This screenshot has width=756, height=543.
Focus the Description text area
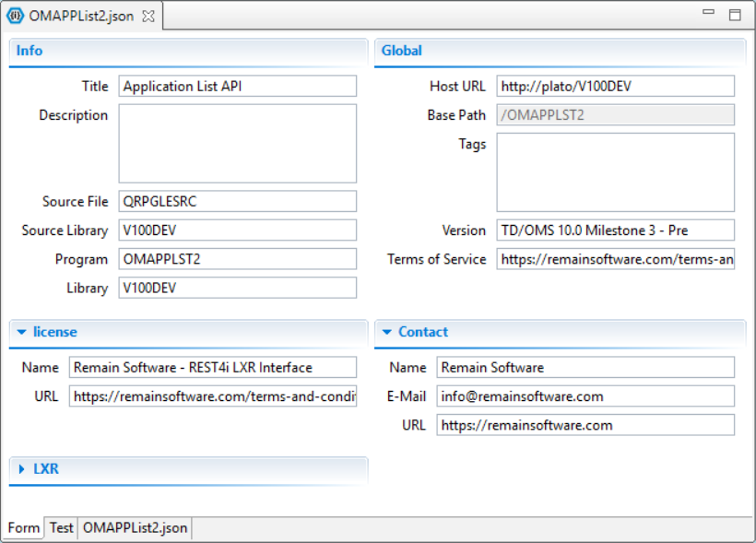[x=237, y=144]
